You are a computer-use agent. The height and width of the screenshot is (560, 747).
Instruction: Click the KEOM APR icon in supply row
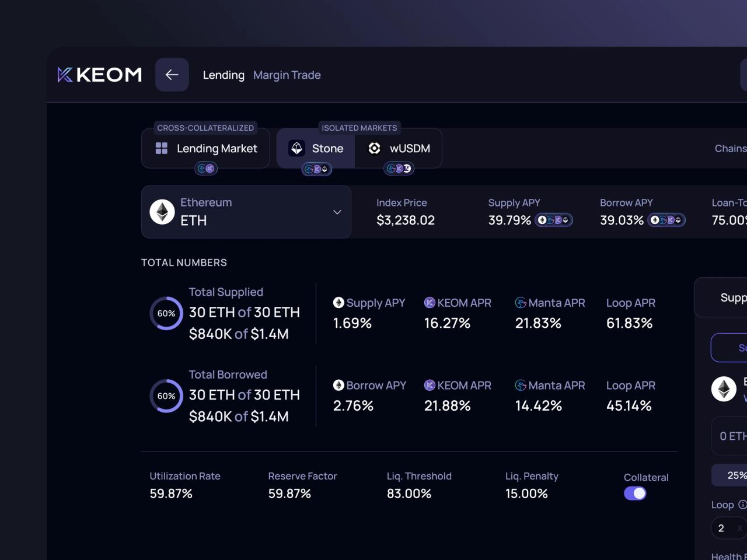[x=430, y=303]
